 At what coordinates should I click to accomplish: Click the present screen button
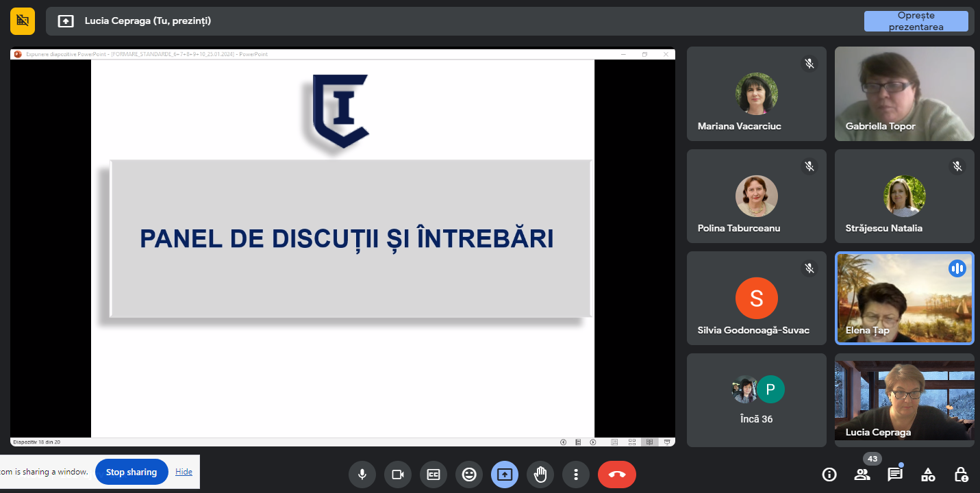click(505, 475)
